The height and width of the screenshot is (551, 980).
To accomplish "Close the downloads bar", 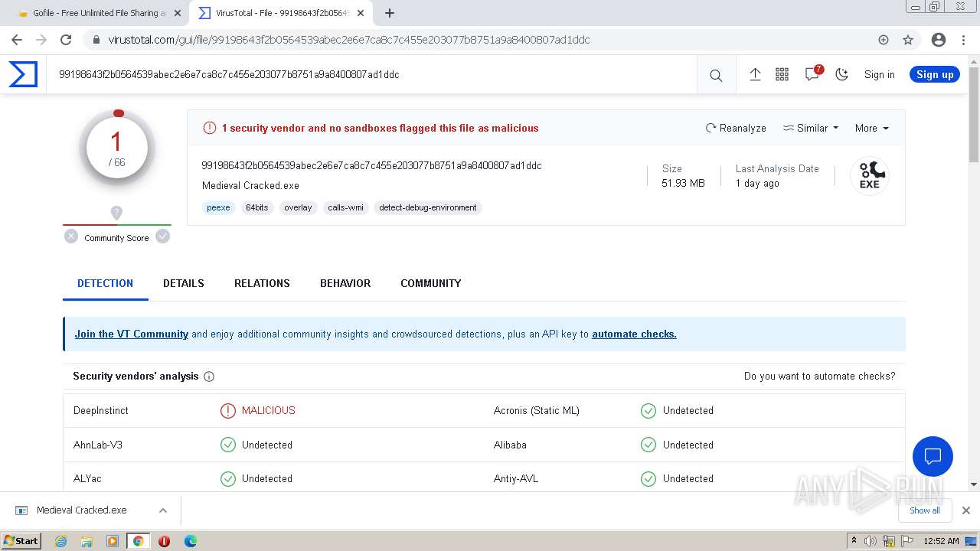I will click(965, 510).
